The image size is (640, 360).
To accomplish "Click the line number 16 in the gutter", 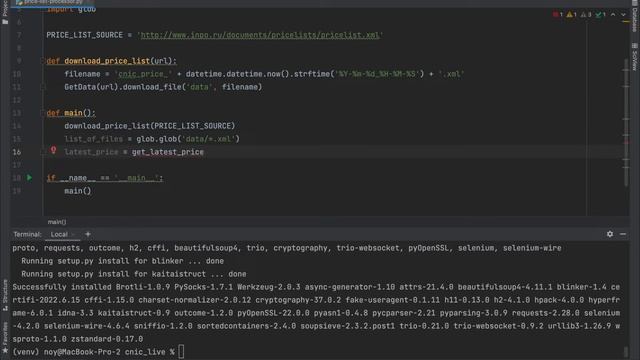I will 16,152.
